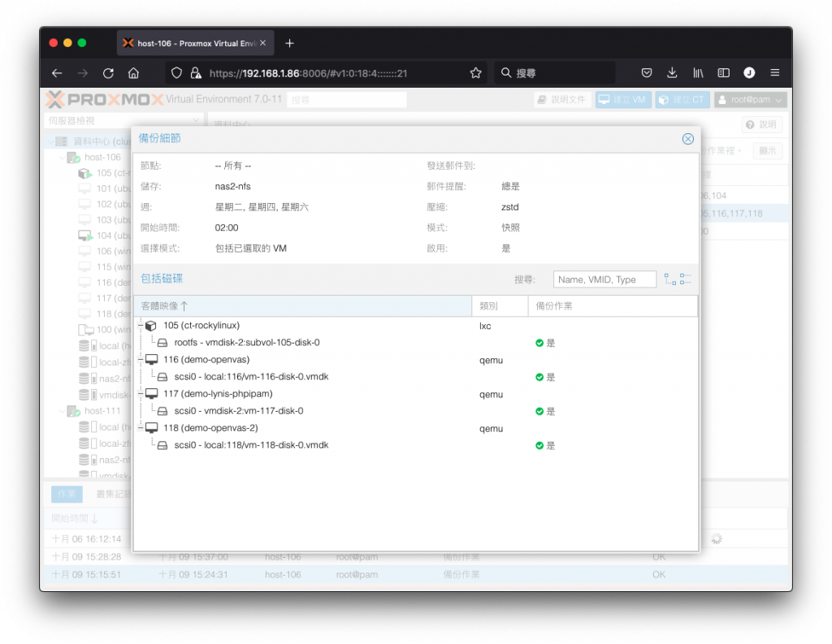Expand all tree nodes icon
Screen dimensions: 832x644
670,279
